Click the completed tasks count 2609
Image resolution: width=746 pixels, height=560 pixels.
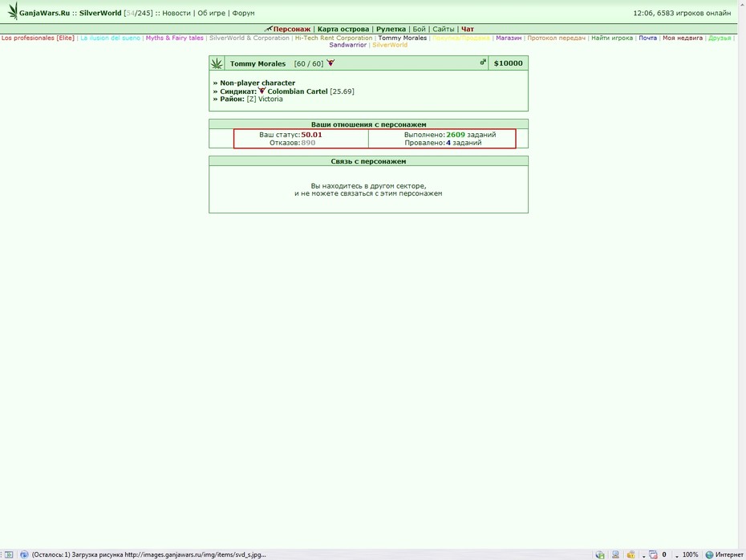point(456,135)
